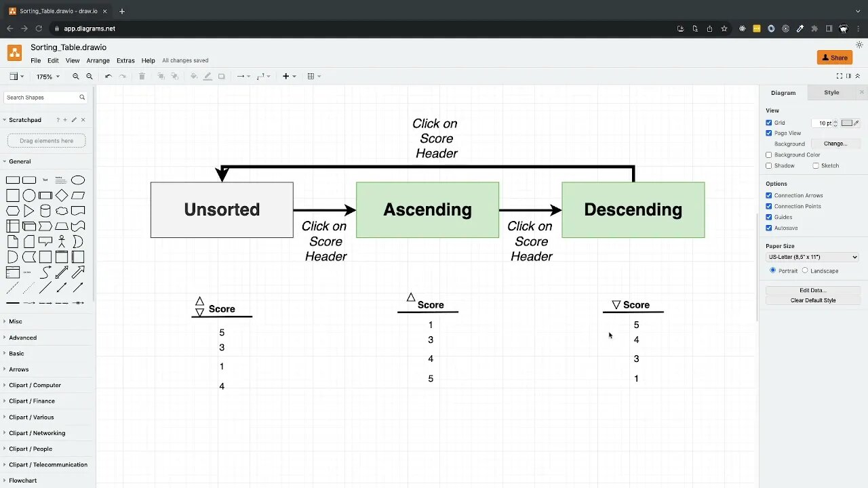Collapse the General shapes section
Viewport: 868px width, 488px height.
[47, 161]
